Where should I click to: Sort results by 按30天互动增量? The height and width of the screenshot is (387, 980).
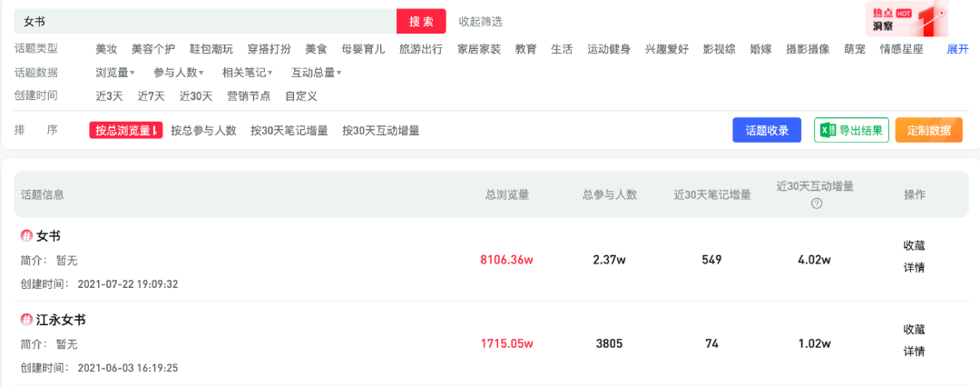pos(380,131)
